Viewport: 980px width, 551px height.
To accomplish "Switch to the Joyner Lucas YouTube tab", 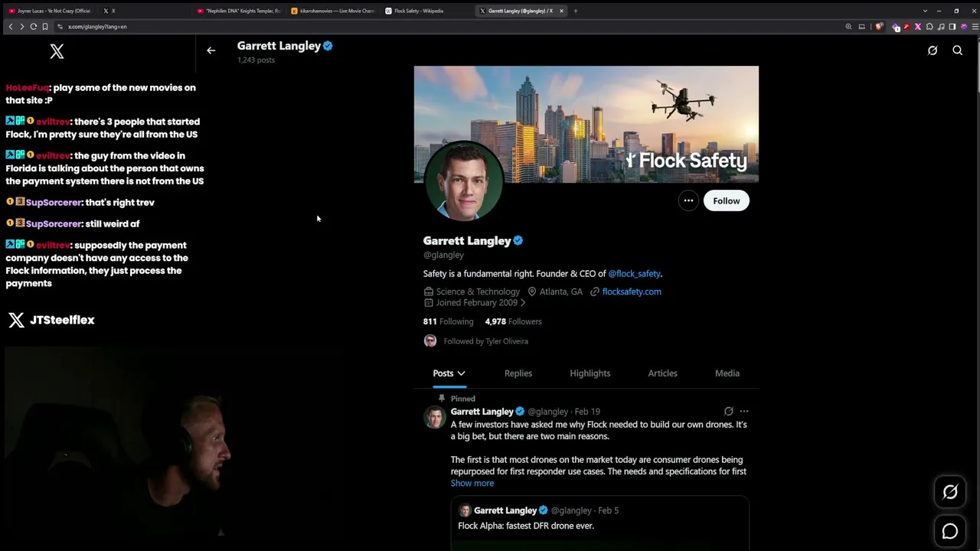I will 49,11.
